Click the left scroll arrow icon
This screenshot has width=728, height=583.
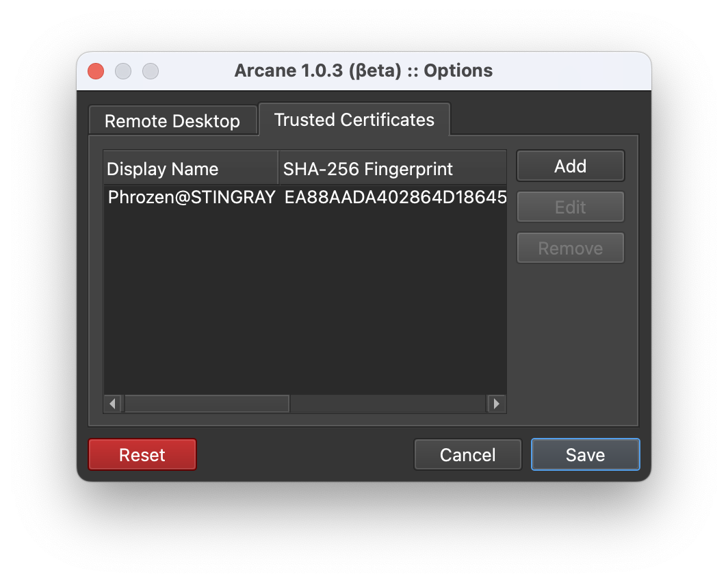click(112, 404)
